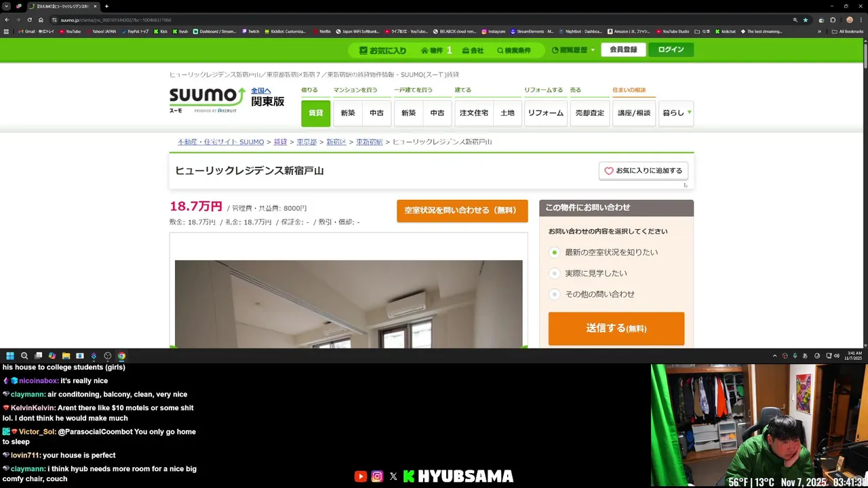Open the Kick bookmark
This screenshot has height=488, width=868.
click(161, 31)
